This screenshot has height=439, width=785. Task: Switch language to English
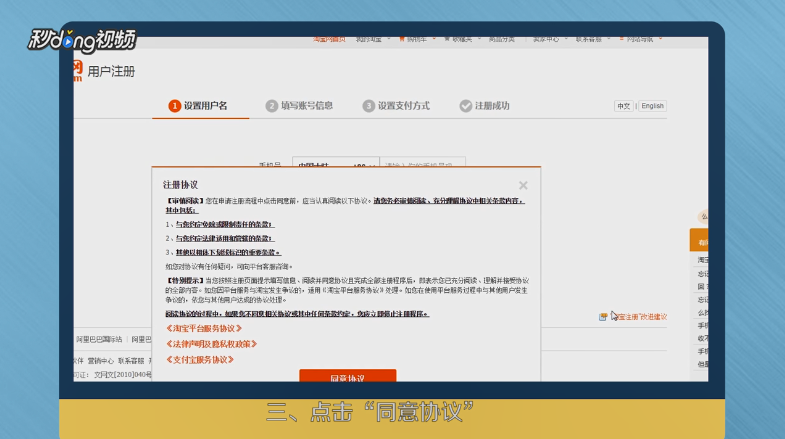pos(652,106)
